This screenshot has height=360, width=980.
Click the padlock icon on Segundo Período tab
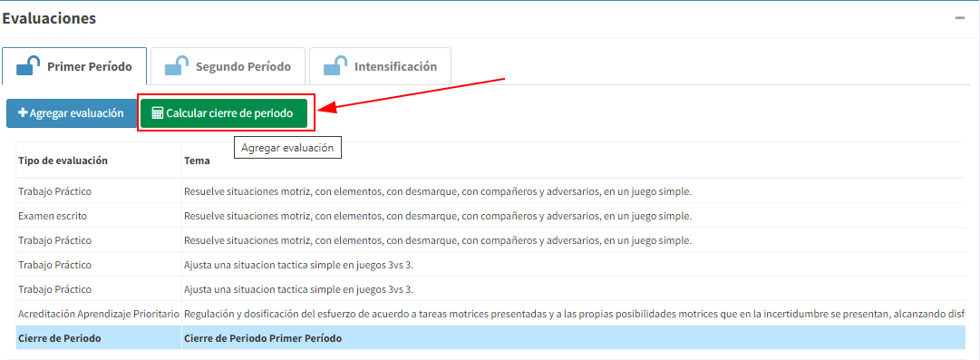tap(177, 66)
